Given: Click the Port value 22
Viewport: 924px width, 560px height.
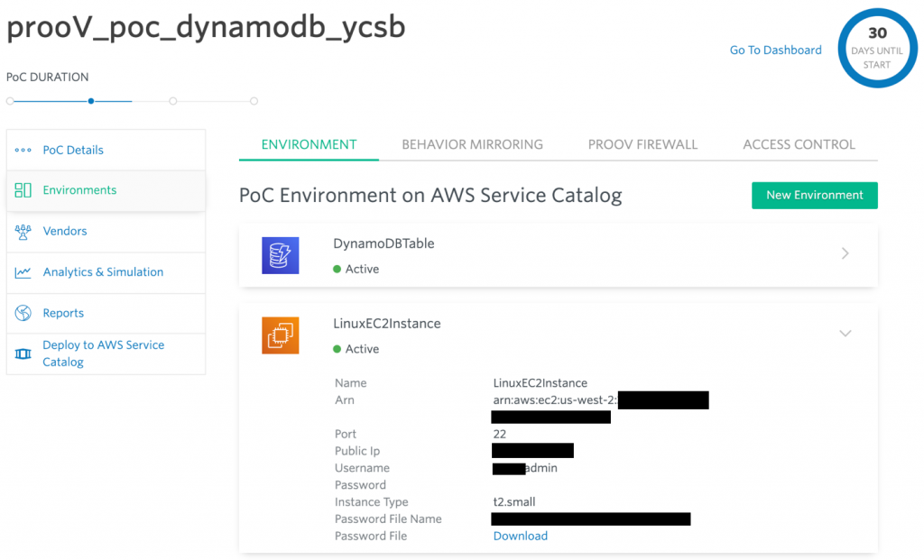Looking at the screenshot, I should click(x=500, y=435).
